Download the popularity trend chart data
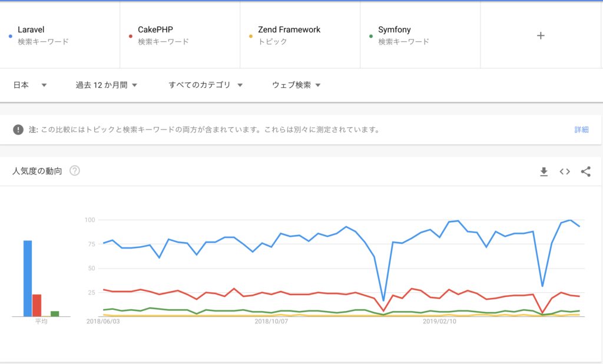This screenshot has width=603, height=364. click(x=544, y=171)
